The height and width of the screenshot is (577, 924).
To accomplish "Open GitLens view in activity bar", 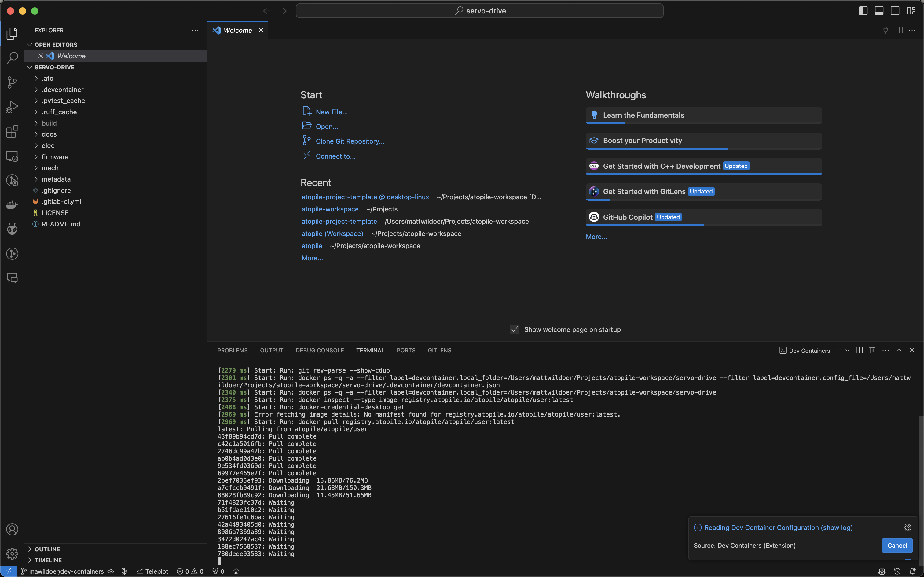I will (x=12, y=254).
